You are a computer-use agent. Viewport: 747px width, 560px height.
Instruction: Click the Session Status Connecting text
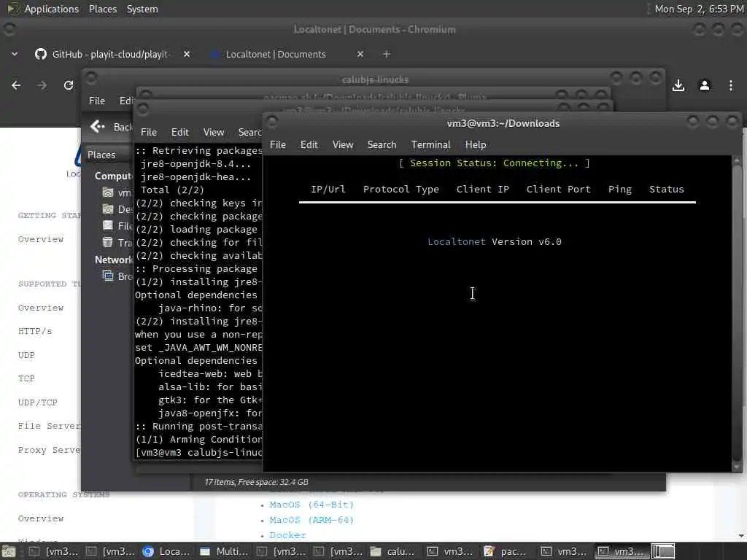coord(494,163)
